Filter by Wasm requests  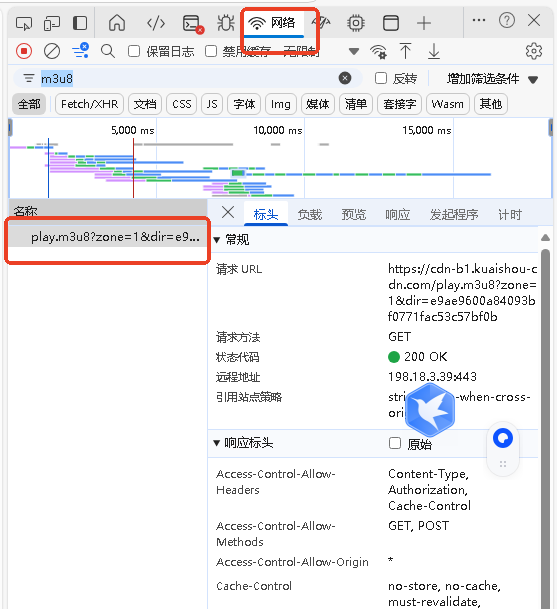click(447, 104)
